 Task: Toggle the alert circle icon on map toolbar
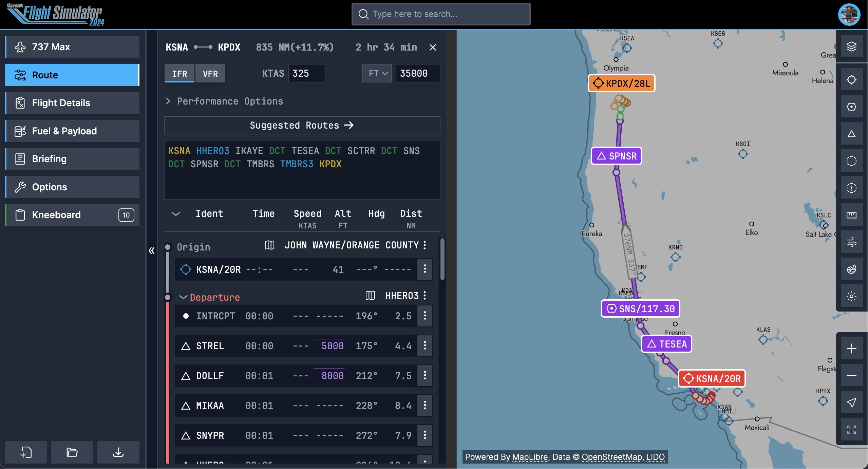pyautogui.click(x=851, y=188)
